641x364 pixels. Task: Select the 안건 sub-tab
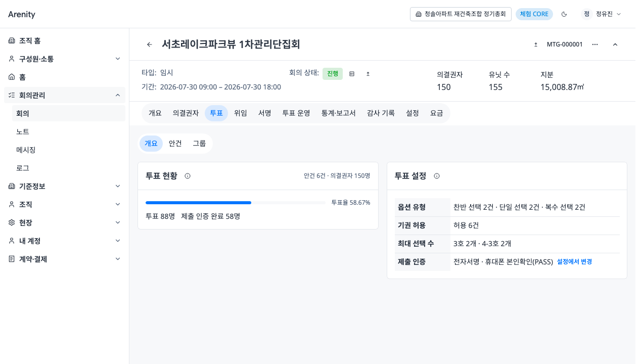pos(175,144)
